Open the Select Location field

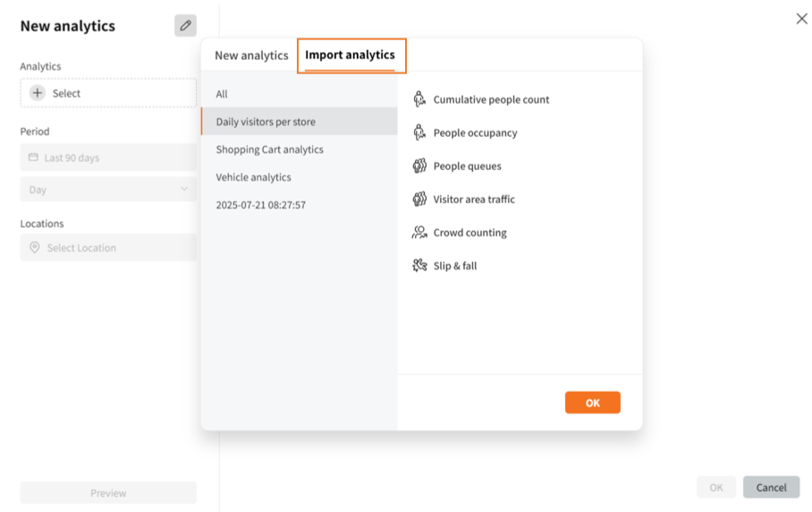107,248
